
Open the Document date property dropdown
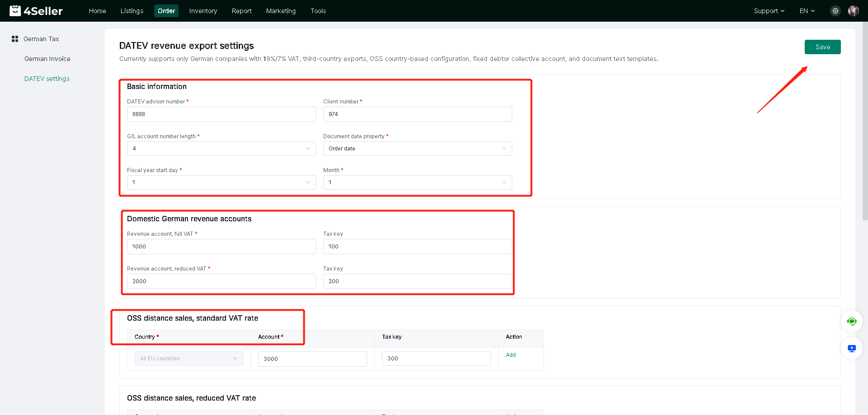(x=418, y=149)
